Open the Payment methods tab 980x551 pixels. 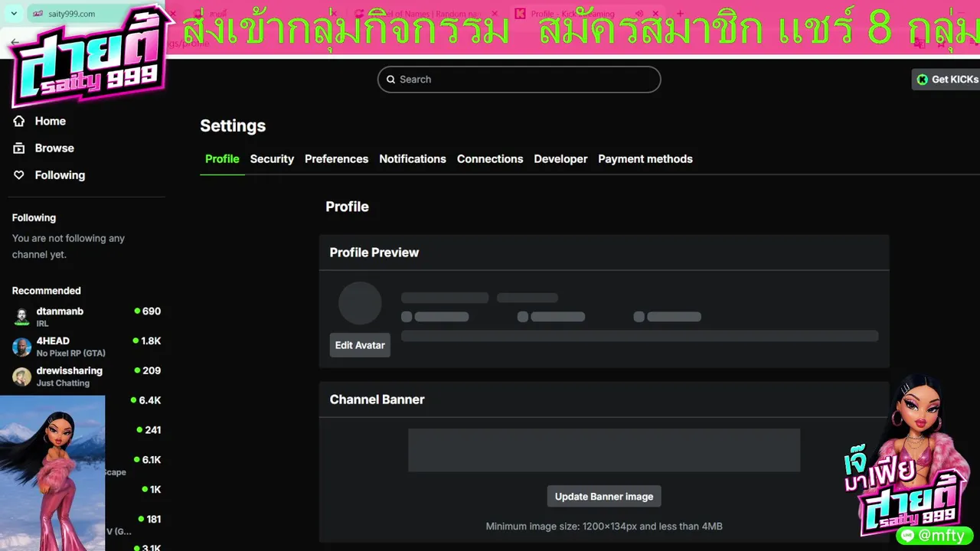(645, 159)
